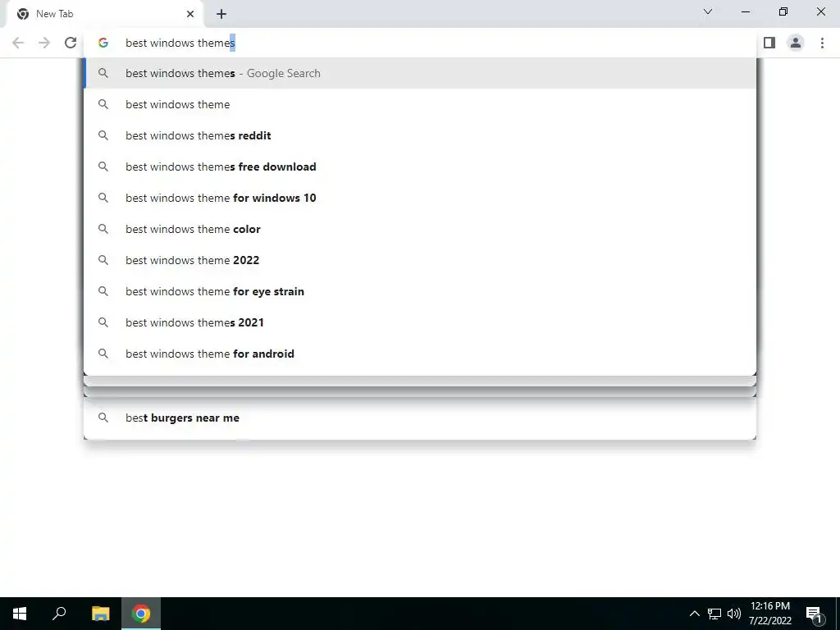Open network status tray icon

pos(714,614)
